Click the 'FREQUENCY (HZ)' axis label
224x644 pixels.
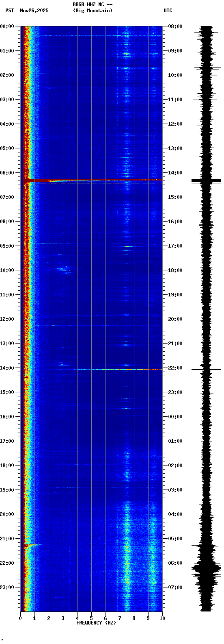point(96,623)
